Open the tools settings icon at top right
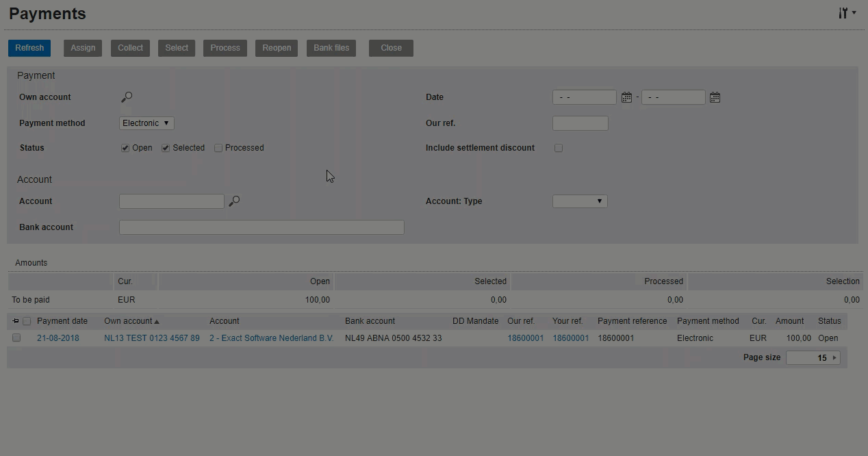The width and height of the screenshot is (868, 456). pos(846,14)
